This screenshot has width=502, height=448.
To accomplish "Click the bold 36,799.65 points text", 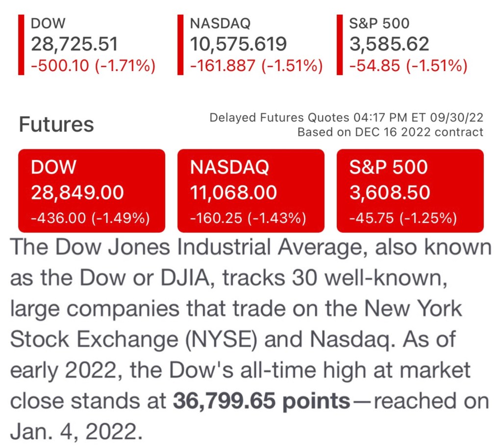I will pos(261,401).
